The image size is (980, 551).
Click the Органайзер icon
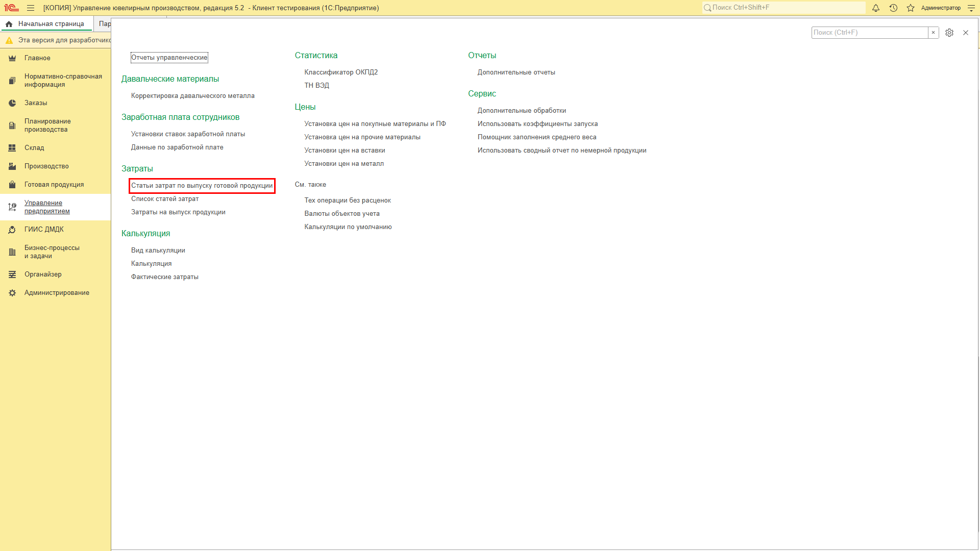pyautogui.click(x=12, y=274)
